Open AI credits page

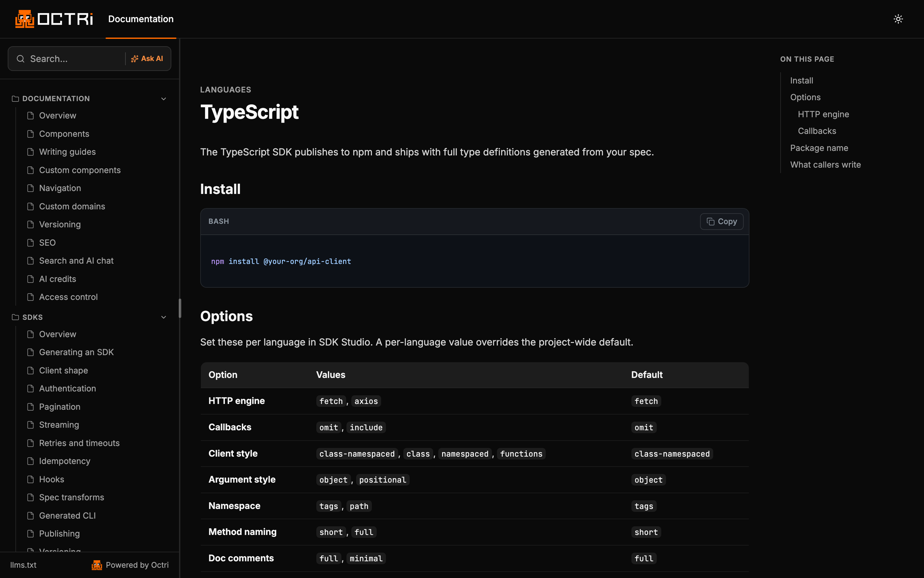pyautogui.click(x=58, y=279)
